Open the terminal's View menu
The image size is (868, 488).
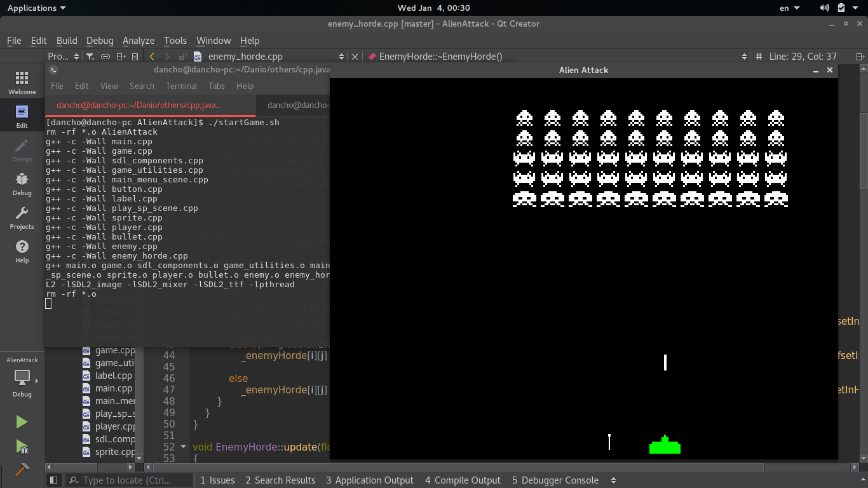(109, 86)
